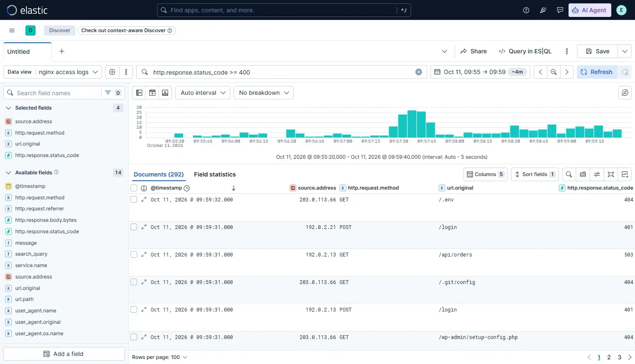The height and width of the screenshot is (364, 635).
Task: Click the Refresh button
Action: coord(597,72)
